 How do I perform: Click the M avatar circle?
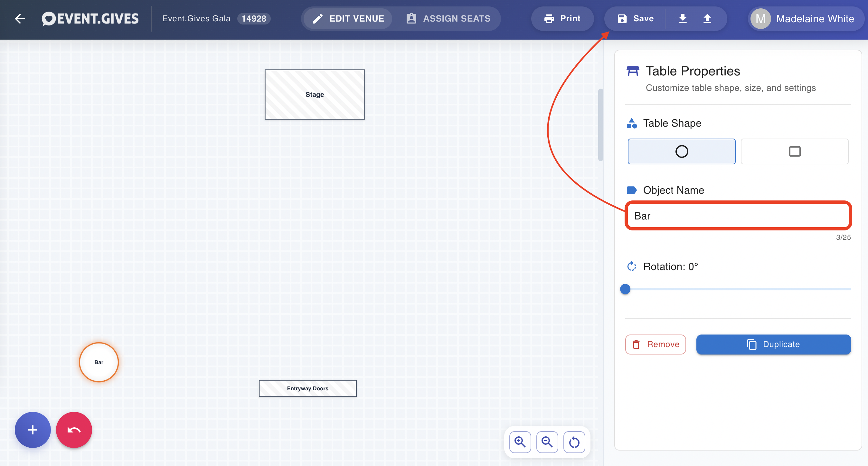[760, 19]
